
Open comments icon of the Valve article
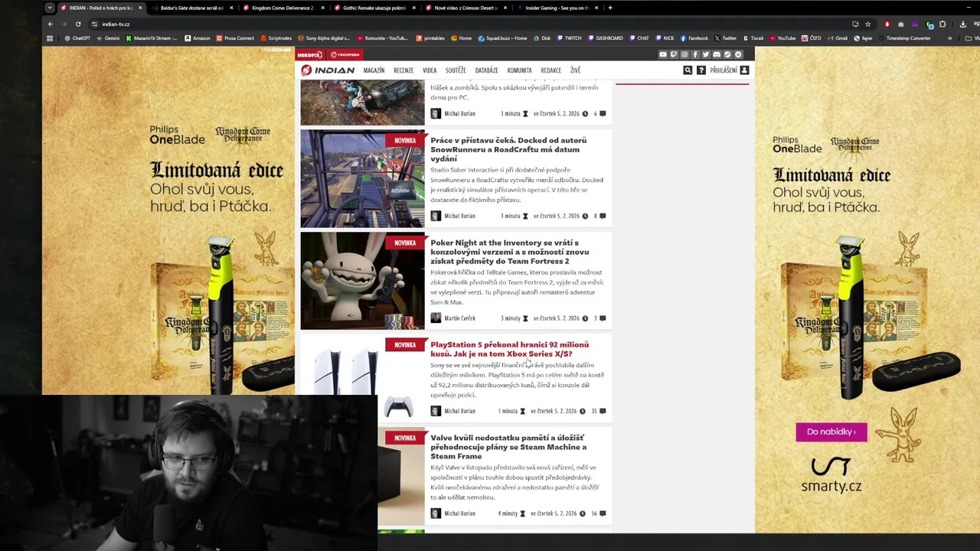pyautogui.click(x=603, y=514)
